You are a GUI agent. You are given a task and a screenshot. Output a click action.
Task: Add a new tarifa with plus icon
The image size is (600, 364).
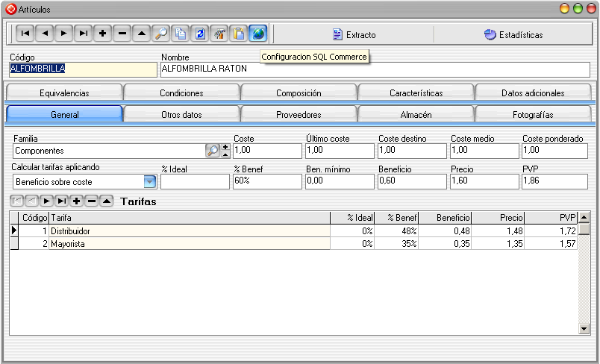point(77,201)
